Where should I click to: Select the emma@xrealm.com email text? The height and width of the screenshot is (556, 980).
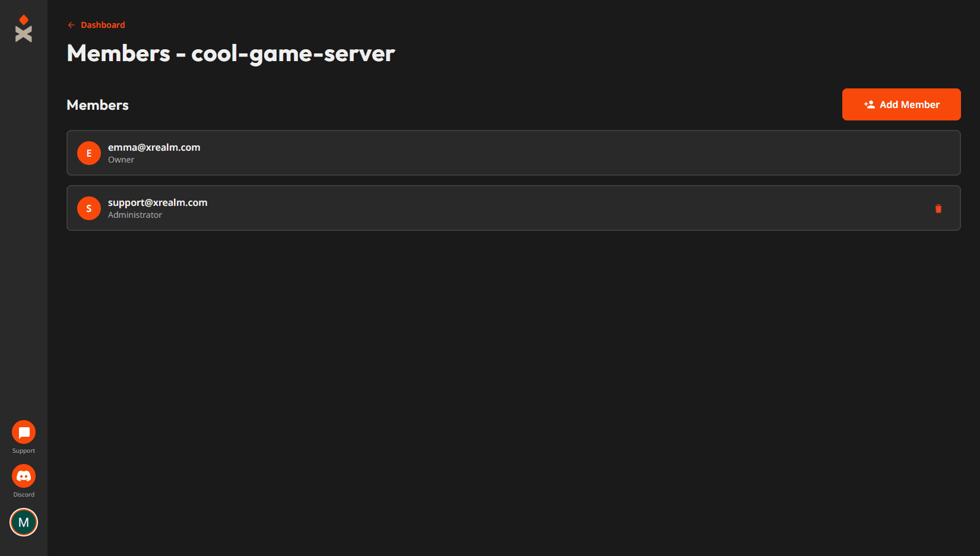154,147
